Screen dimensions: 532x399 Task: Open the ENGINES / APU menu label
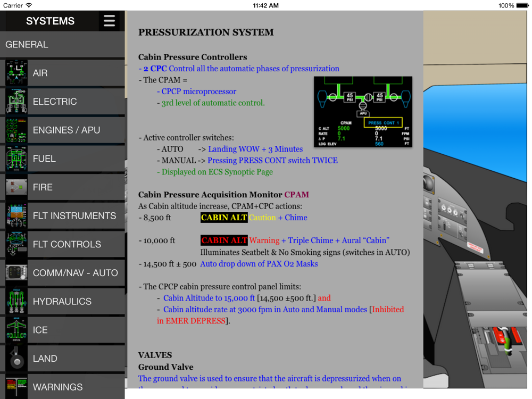tap(66, 130)
